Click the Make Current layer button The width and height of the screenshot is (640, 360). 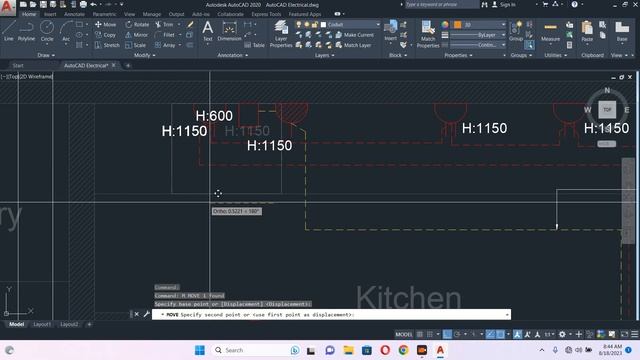[x=354, y=35]
